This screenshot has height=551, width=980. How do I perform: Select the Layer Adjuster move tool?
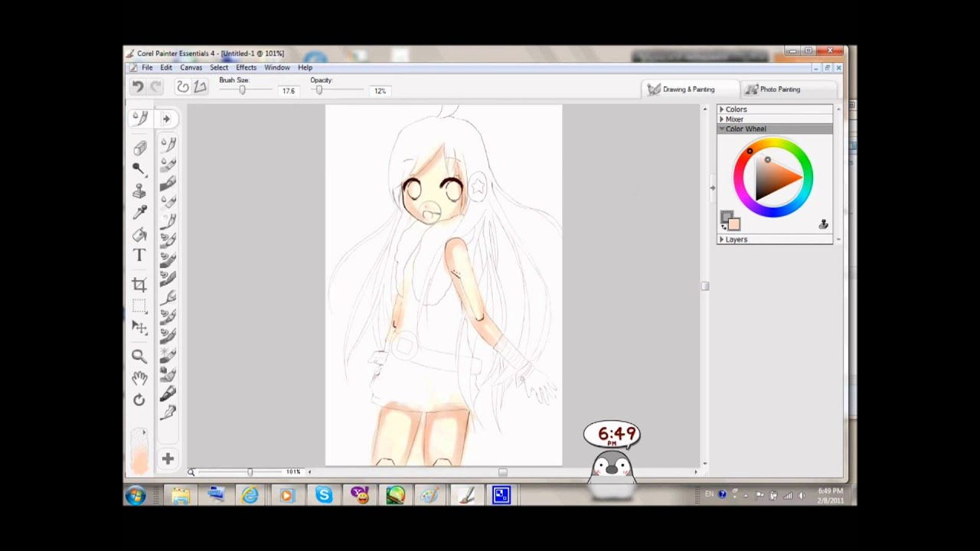coord(139,328)
